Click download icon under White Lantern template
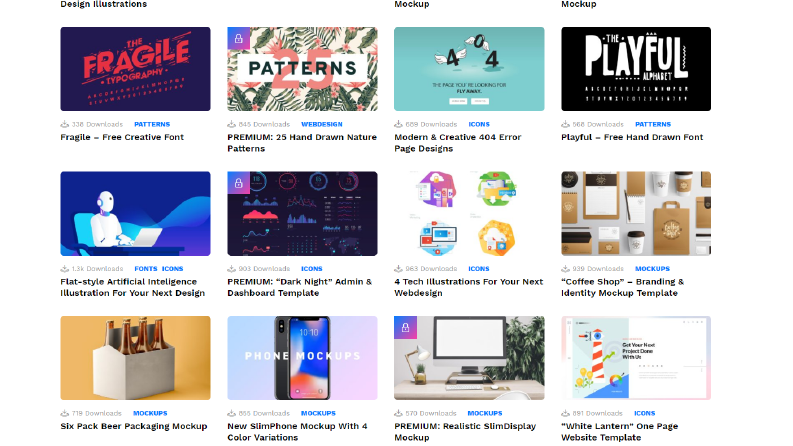Screen dimensions: 793x446 tap(565, 413)
